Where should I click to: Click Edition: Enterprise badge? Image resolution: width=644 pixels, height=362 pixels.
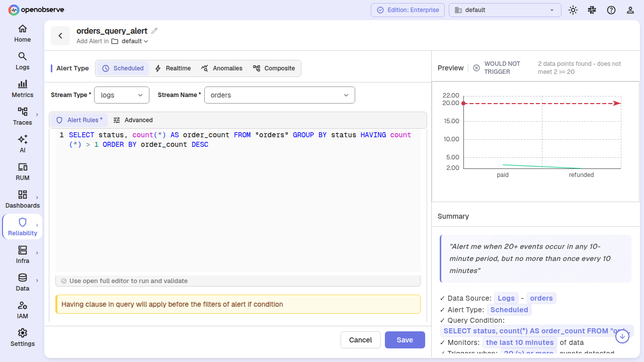[x=408, y=10]
